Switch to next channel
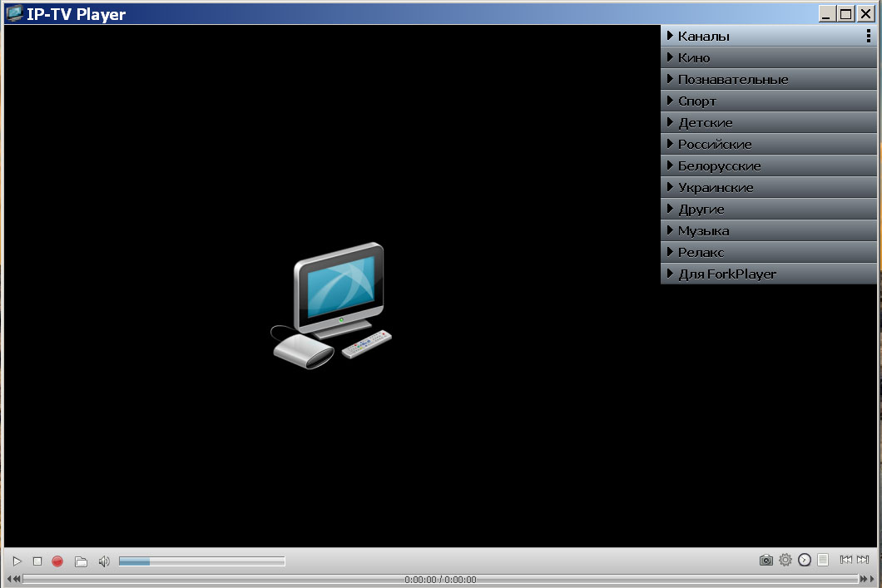The height and width of the screenshot is (588, 882). pyautogui.click(x=863, y=560)
